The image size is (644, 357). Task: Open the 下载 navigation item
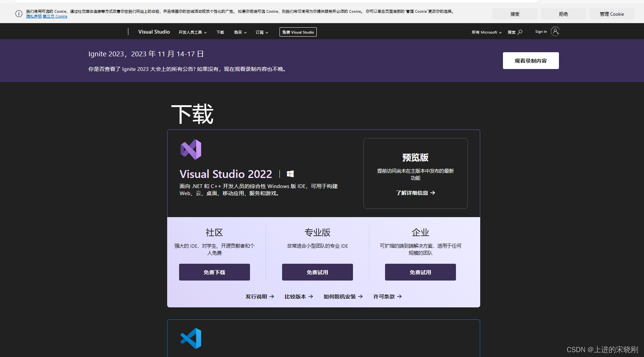[220, 32]
